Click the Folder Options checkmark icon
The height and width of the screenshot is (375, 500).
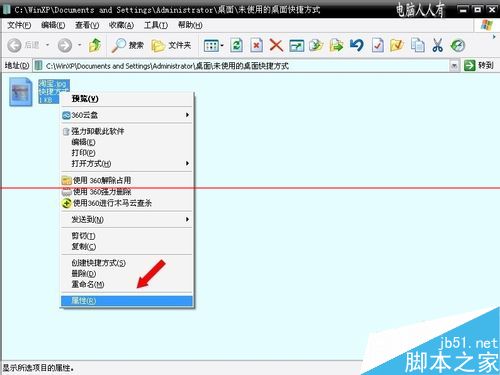click(397, 45)
